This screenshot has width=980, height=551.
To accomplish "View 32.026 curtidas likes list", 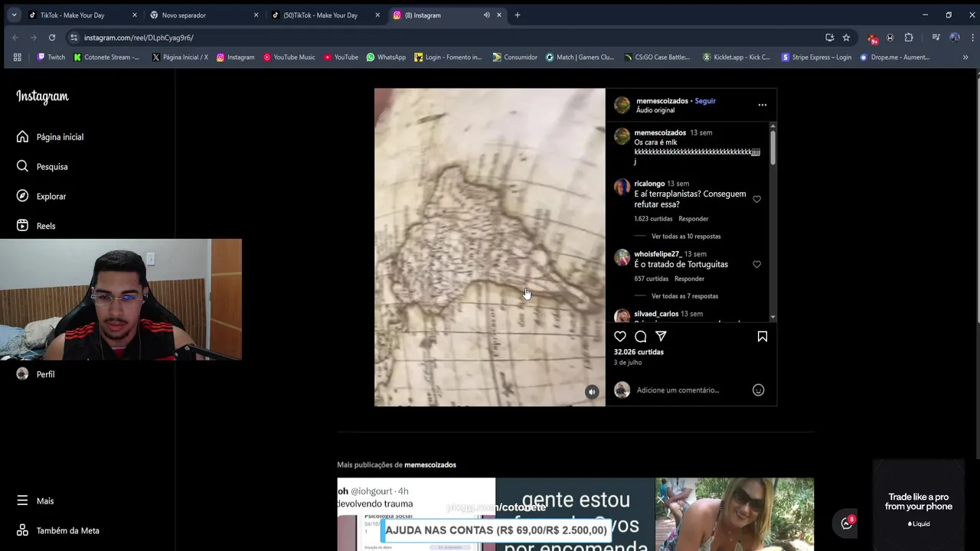I will pos(639,352).
